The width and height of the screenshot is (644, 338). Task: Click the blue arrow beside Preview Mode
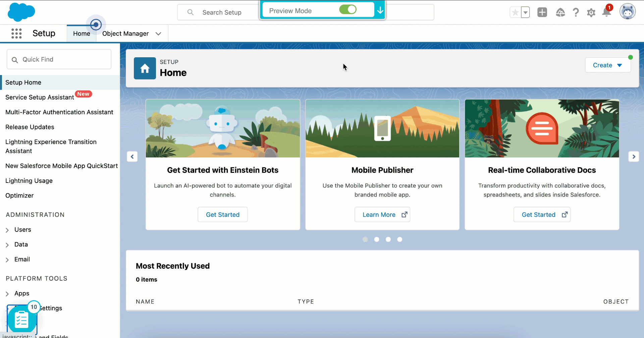coord(380,10)
